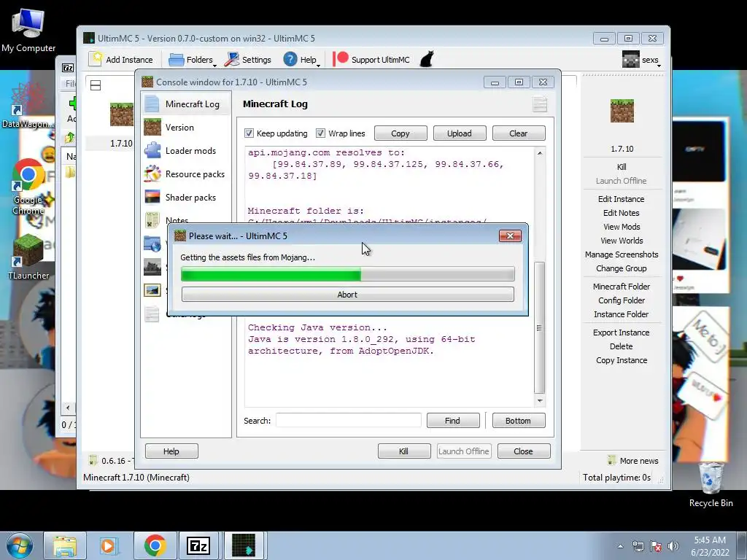
Task: Upload the log with Upload button
Action: coord(460,133)
